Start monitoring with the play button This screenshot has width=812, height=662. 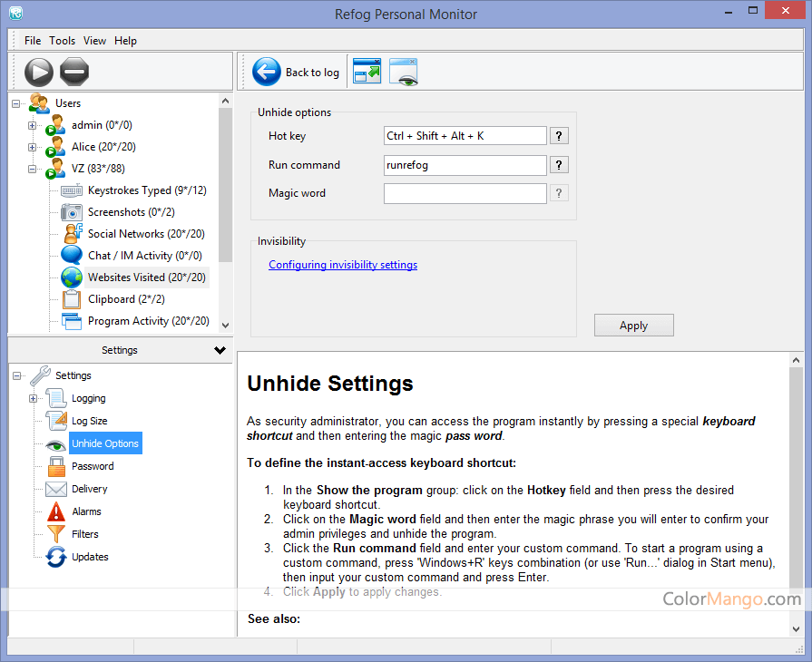[38, 72]
